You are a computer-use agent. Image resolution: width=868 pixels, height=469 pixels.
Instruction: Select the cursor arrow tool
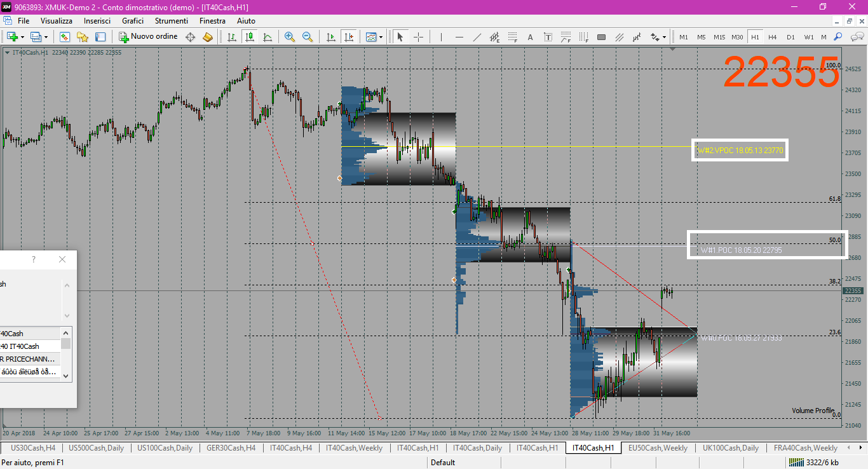pos(400,37)
